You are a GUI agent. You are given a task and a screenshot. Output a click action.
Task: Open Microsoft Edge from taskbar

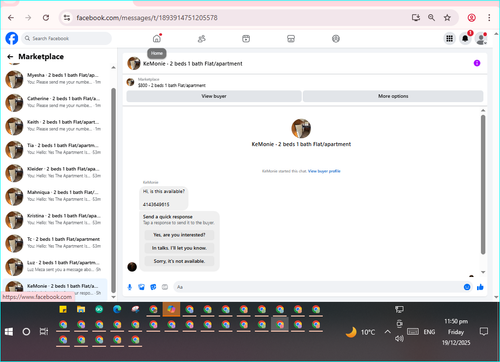[117, 309]
